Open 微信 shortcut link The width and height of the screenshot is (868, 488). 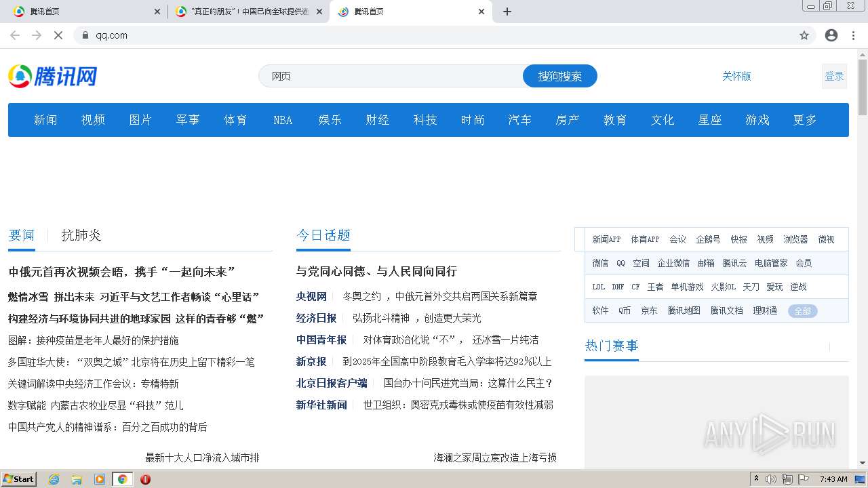pyautogui.click(x=600, y=263)
